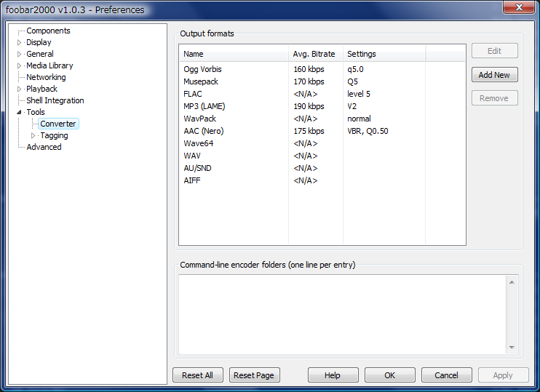Click the level 5 settings cell

tap(359, 94)
